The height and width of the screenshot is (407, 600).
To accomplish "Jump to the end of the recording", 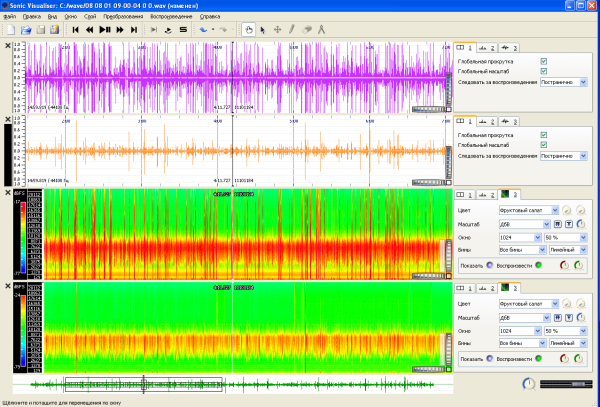I will pyautogui.click(x=134, y=29).
